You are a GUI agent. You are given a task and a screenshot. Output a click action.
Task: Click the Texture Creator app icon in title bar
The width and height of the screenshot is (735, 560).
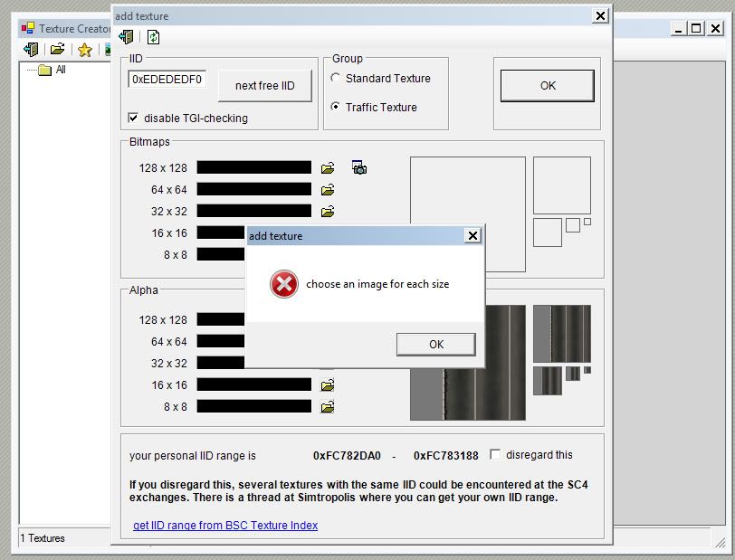click(x=28, y=29)
